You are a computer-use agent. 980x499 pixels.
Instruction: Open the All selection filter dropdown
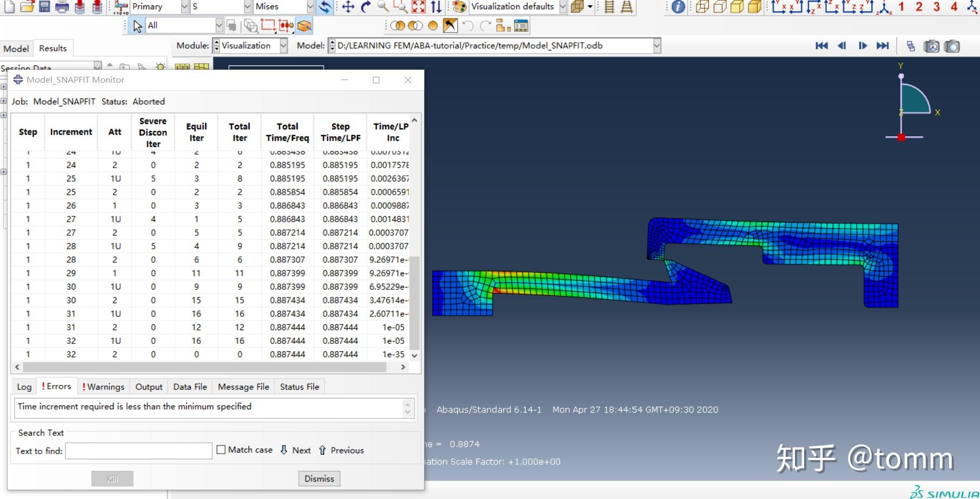(x=219, y=25)
